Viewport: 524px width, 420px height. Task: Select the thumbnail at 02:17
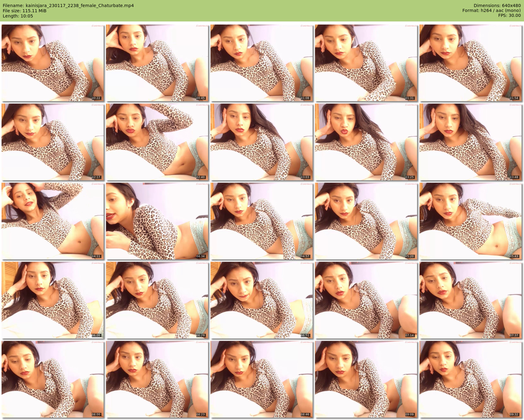pyautogui.click(x=53, y=142)
